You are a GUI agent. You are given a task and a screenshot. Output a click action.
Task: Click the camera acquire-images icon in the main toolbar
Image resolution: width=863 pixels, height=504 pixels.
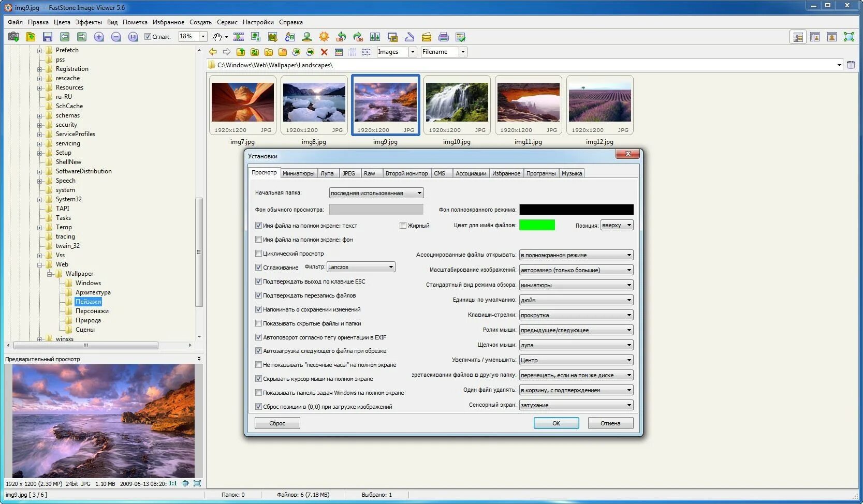point(13,37)
